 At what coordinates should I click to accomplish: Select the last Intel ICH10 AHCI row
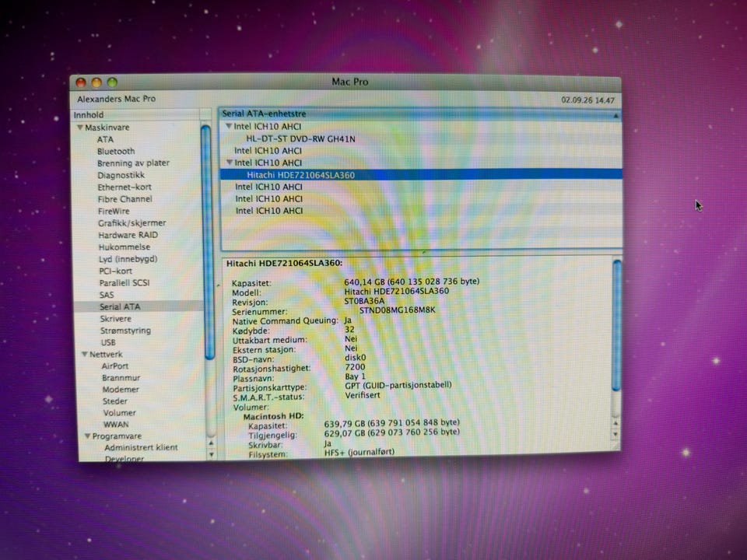[x=269, y=211]
